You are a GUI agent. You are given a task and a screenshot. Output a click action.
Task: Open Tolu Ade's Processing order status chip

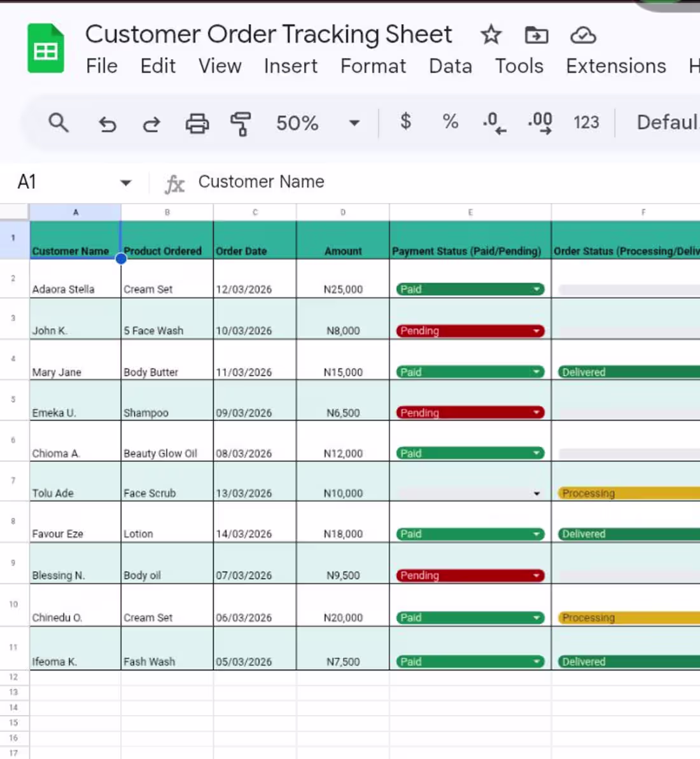coord(629,493)
